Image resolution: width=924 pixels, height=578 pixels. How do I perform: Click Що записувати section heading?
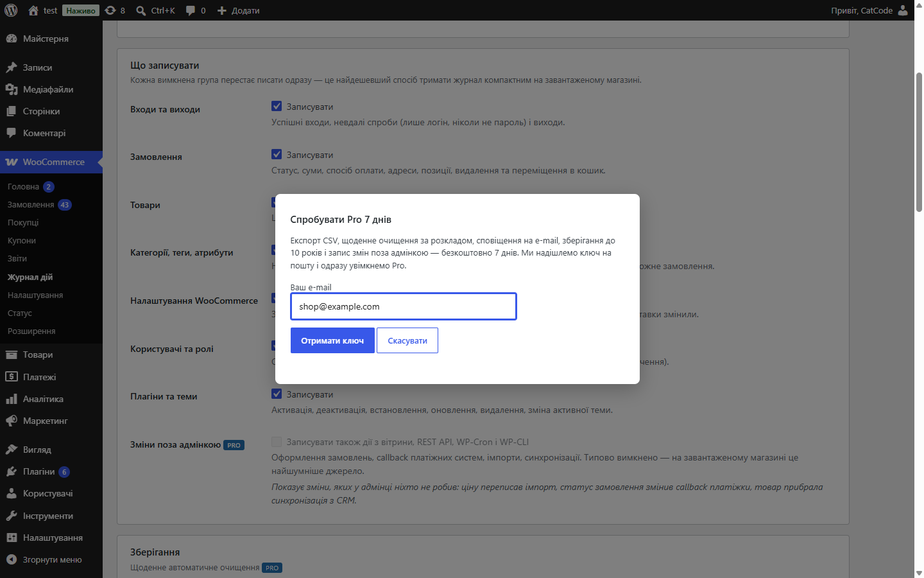[164, 66]
